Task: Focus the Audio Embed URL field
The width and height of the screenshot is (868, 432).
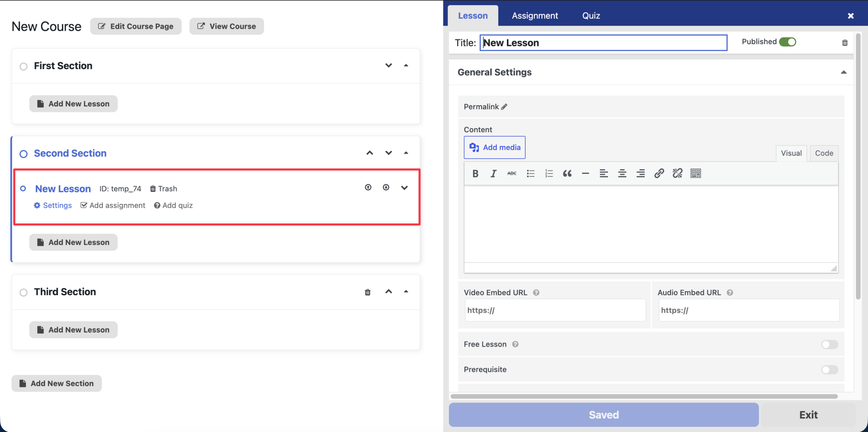Action: [749, 310]
